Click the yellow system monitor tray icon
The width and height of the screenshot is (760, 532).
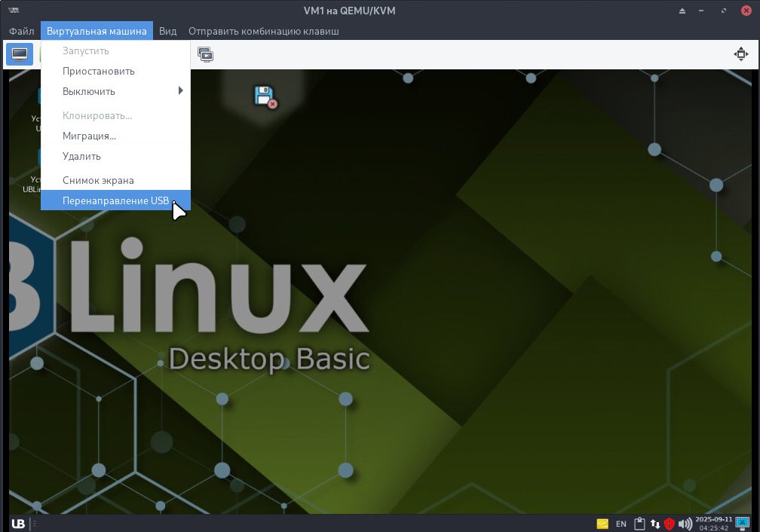coord(602,524)
